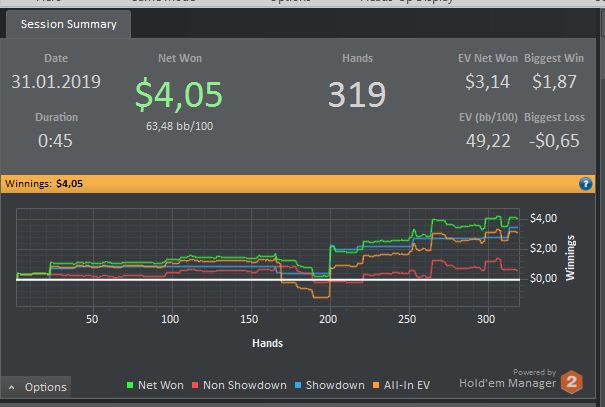Viewport: 605px width, 407px height.
Task: Click the $2,00 y-axis label
Action: coord(543,248)
